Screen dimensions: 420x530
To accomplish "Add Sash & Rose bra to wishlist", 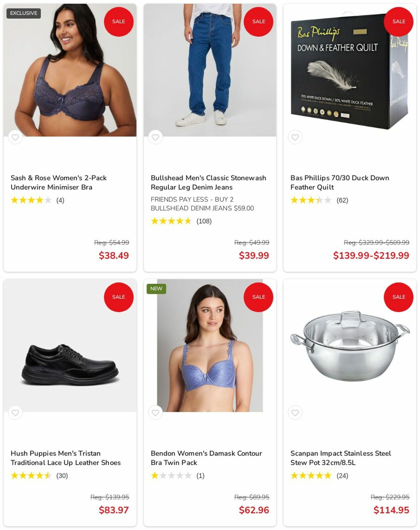I will point(15,137).
